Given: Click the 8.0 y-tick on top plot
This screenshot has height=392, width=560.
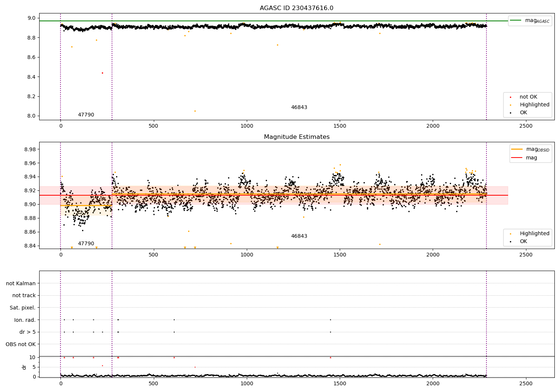Looking at the screenshot, I should 32,116.
